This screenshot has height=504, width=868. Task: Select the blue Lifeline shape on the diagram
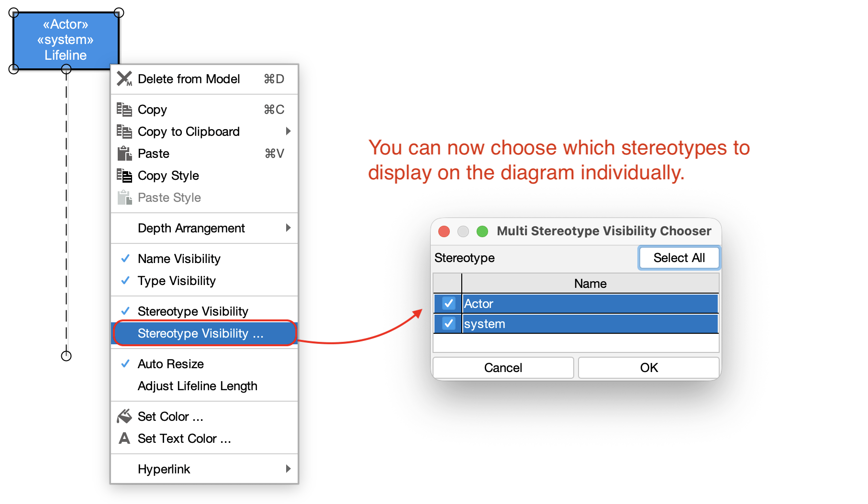66,40
